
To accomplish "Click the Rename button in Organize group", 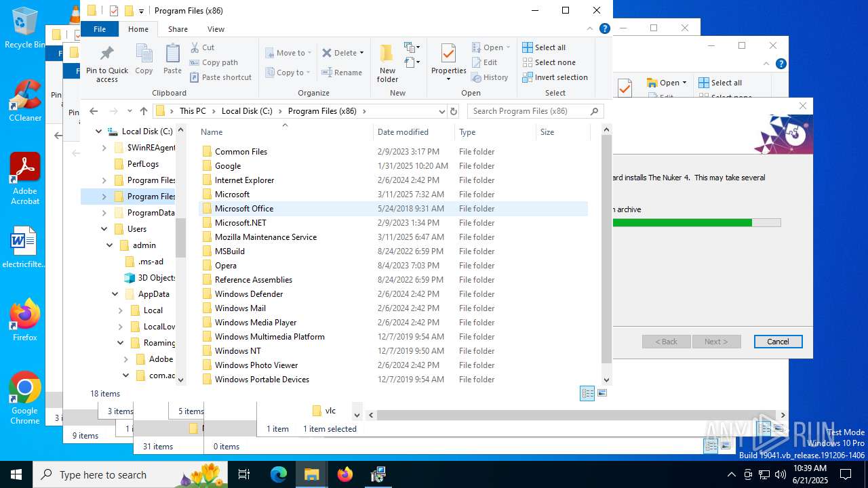I will [342, 73].
